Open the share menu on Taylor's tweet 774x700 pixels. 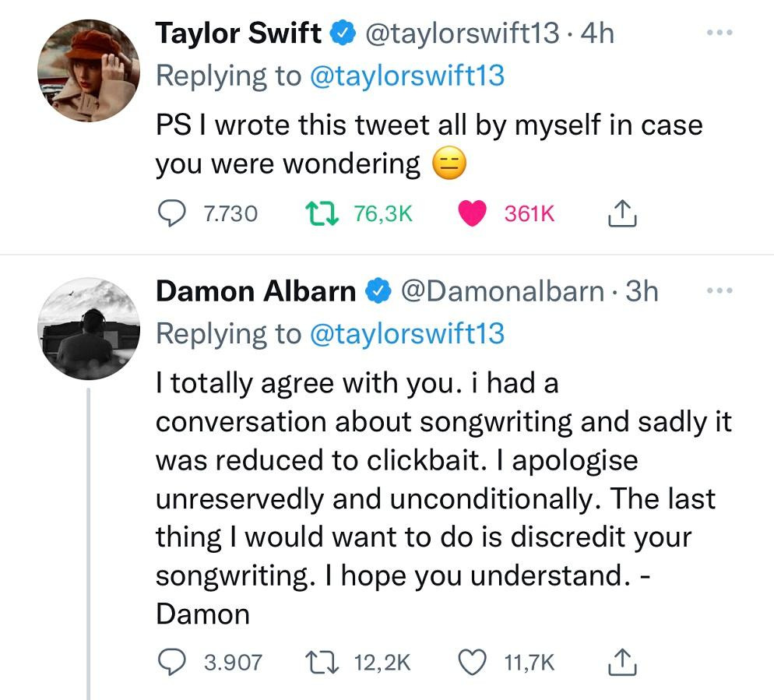click(621, 212)
